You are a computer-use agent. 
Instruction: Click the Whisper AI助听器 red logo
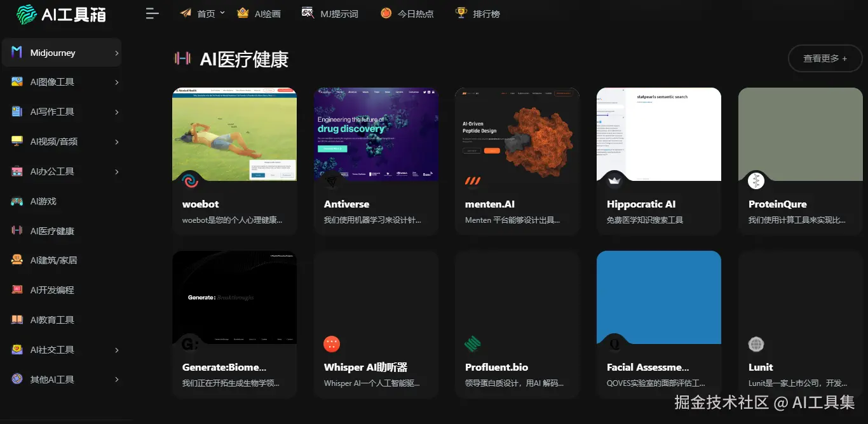pyautogui.click(x=332, y=344)
